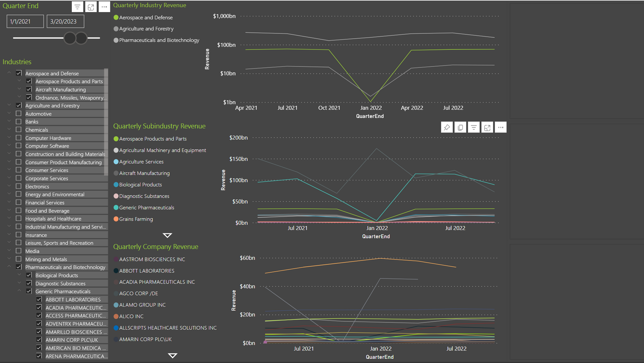Uncheck the Aerospace and Defense checkbox

coord(19,73)
